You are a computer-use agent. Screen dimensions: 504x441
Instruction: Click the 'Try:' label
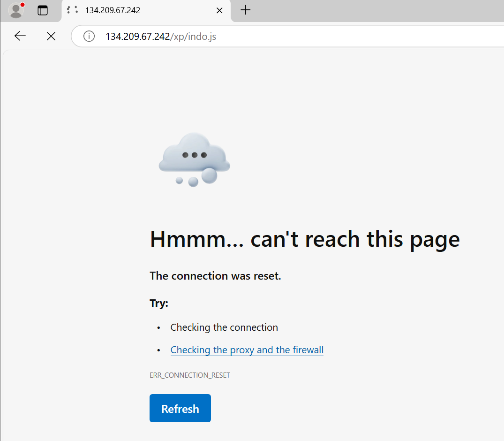pyautogui.click(x=159, y=303)
